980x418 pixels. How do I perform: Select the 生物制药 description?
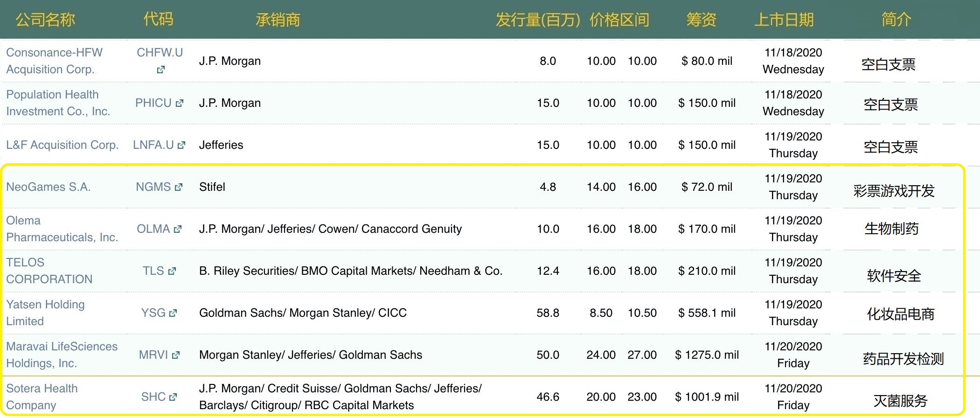[x=891, y=229]
